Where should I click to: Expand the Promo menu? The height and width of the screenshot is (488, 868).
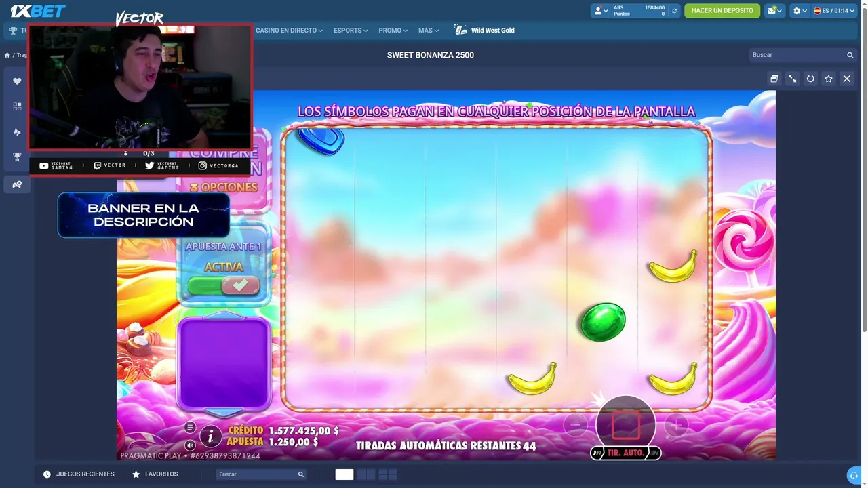pyautogui.click(x=393, y=30)
